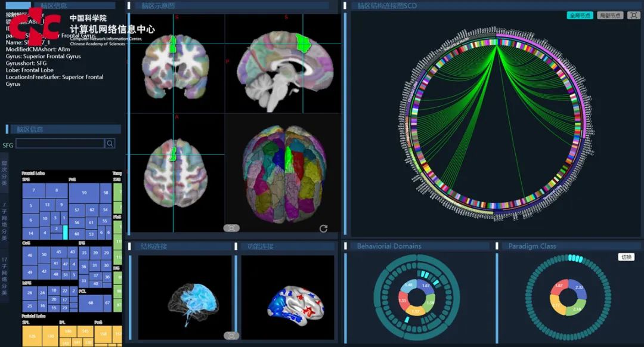This screenshot has height=347, width=644.
Task: Select treemap cell 46
Action: (x=30, y=256)
